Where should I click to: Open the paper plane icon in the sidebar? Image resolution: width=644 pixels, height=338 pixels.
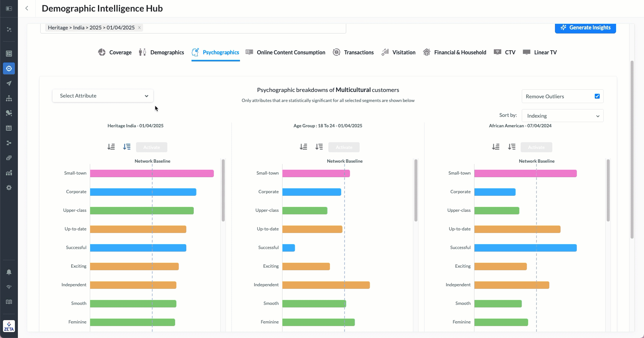pos(9,83)
